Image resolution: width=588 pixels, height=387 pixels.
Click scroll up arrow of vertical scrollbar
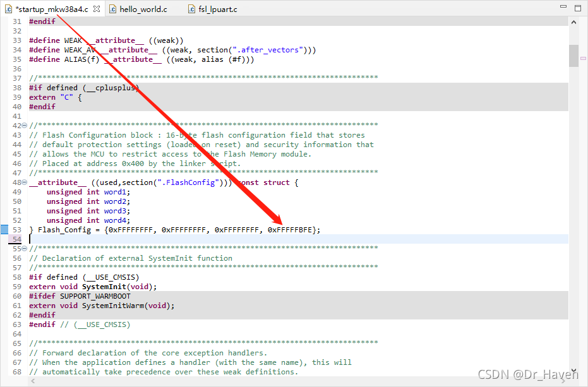(573, 22)
